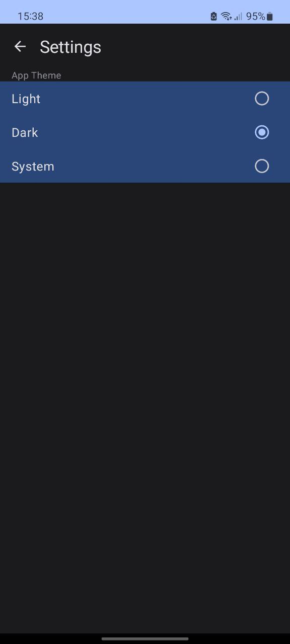The image size is (290, 644).
Task: Click blank space between System label and radio
Action: click(x=154, y=166)
